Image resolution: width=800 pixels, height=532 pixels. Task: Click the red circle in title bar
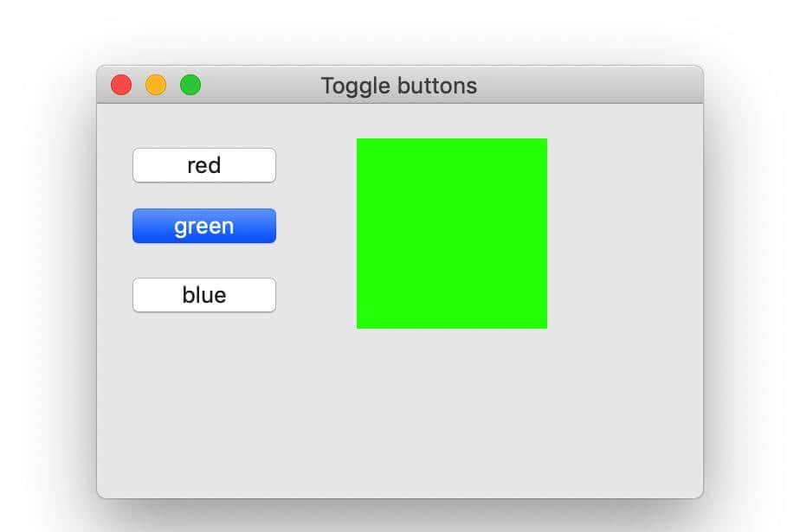(121, 86)
